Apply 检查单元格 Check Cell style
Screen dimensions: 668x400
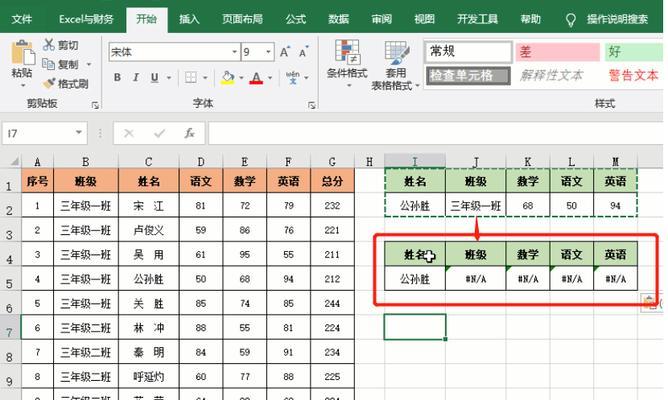pyautogui.click(x=468, y=76)
